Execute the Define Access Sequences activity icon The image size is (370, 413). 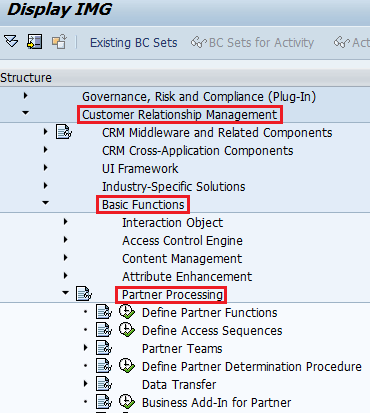[127, 330]
